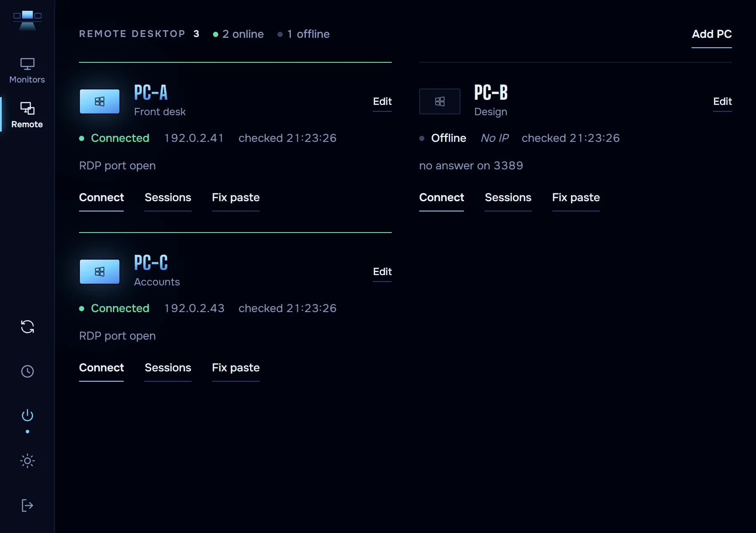Run Fix paste on PC-B
The height and width of the screenshot is (533, 756).
[x=576, y=198]
